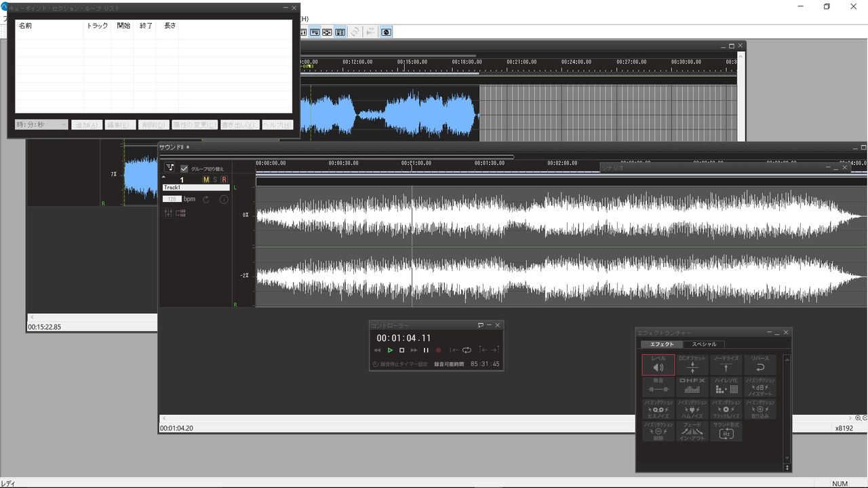Sort by the 名前 column header
This screenshot has height=488, width=868.
50,26
